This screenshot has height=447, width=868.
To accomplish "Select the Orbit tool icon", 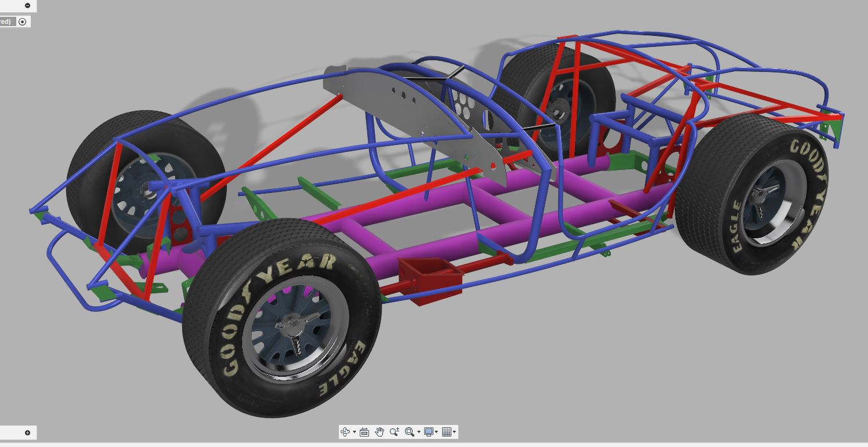I will click(346, 432).
